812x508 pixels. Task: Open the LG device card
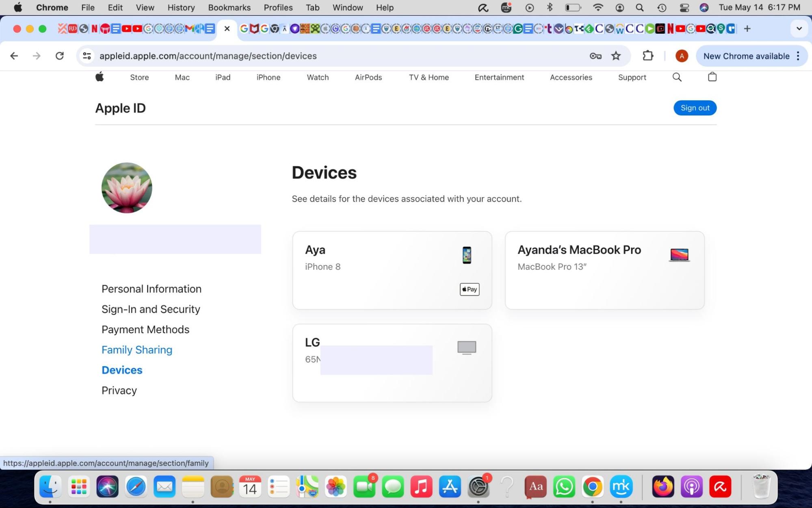392,363
